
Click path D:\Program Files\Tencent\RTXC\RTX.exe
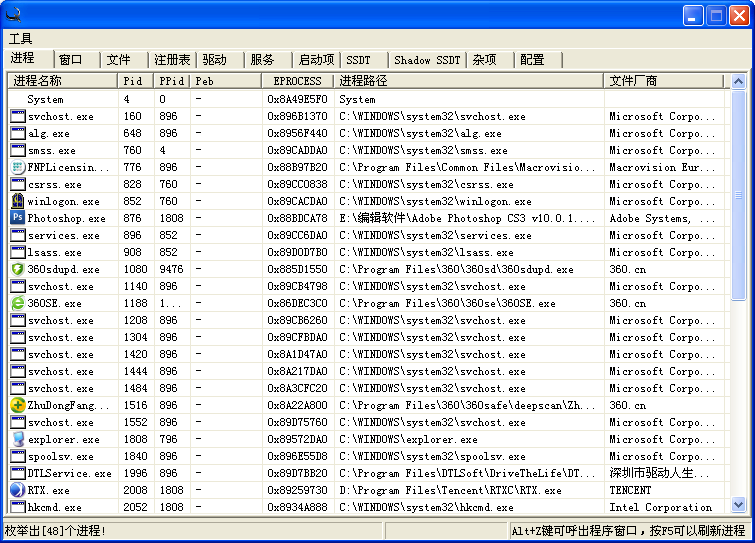tap(450, 490)
